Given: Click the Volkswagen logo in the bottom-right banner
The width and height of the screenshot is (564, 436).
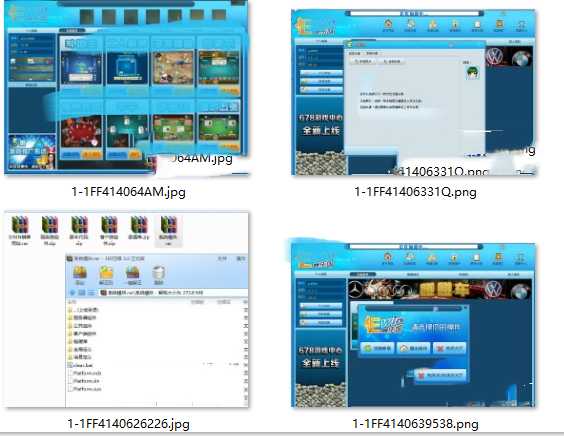Looking at the screenshot, I should click(493, 289).
